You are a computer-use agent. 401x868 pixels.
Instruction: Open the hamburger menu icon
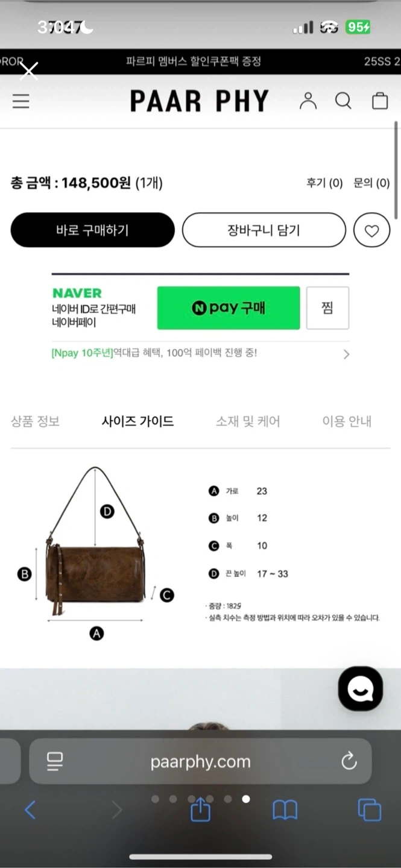(21, 101)
